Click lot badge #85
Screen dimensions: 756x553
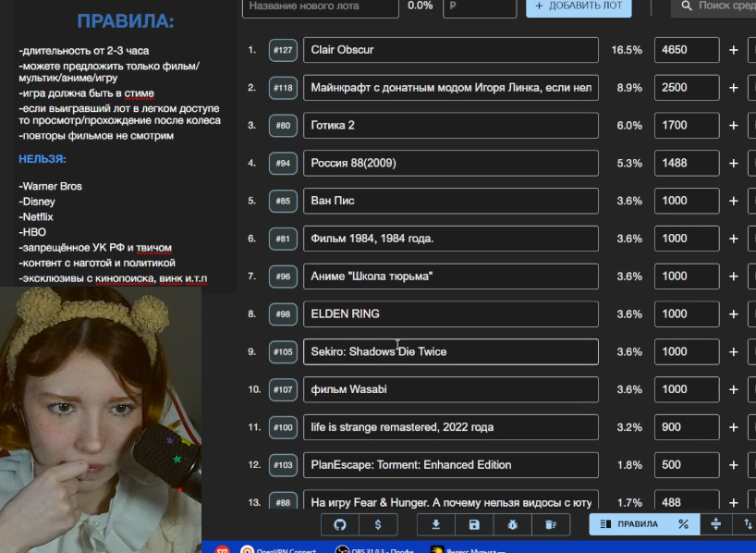tap(283, 201)
